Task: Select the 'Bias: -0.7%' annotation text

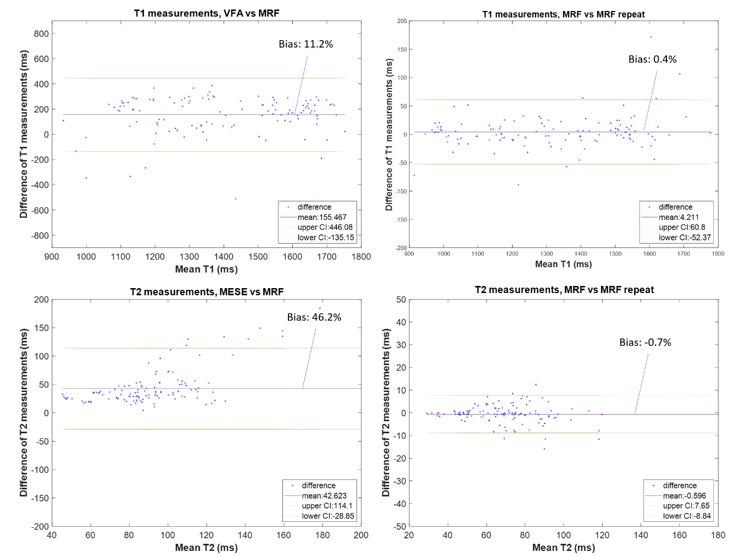Action: tap(645, 343)
